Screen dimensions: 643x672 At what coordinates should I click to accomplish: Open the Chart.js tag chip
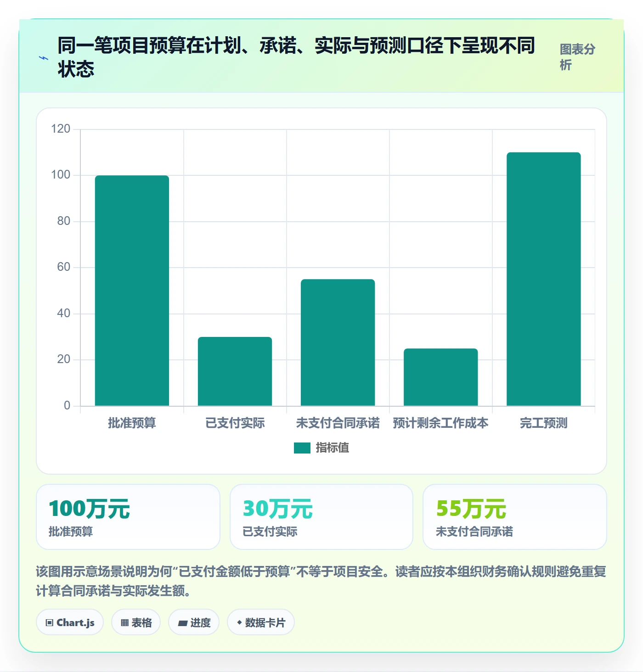pos(70,622)
